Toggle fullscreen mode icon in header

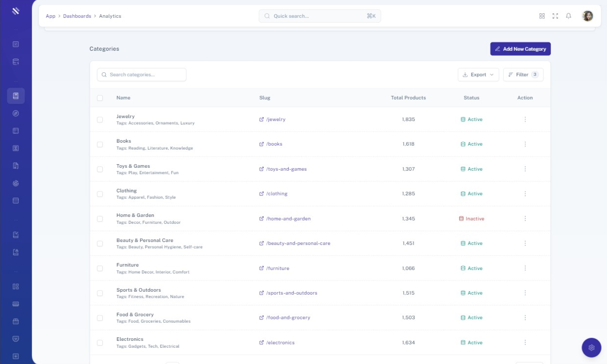click(x=555, y=16)
